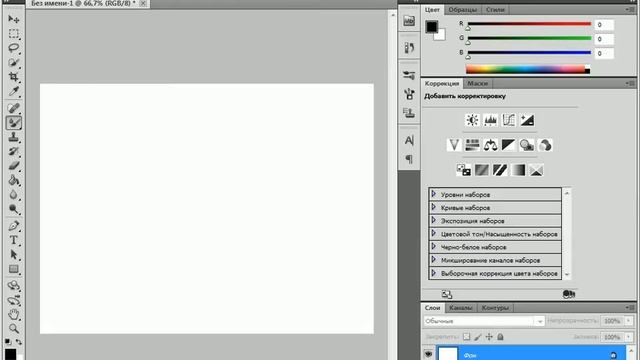The height and width of the screenshot is (360, 640).
Task: Click the Фон layer thumbnail
Action: (448, 353)
